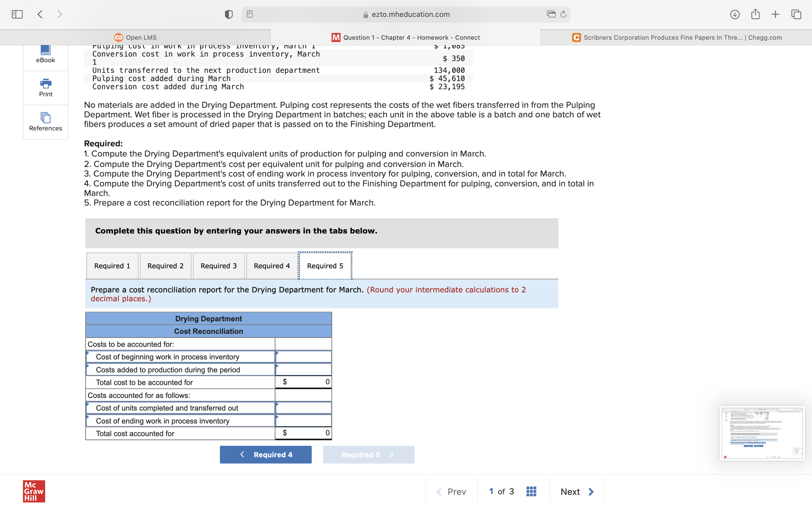Click the Share icon in toolbar
The height and width of the screenshot is (507, 812).
(x=755, y=14)
